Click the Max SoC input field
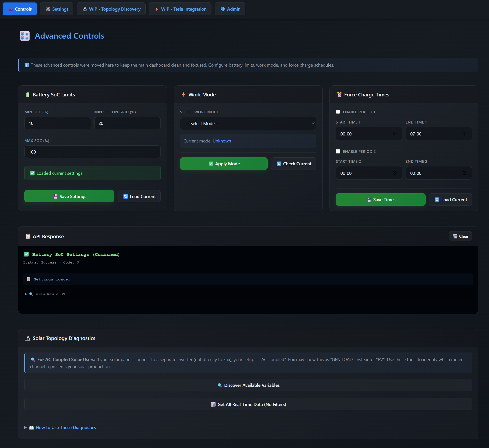The height and width of the screenshot is (448, 489). click(x=92, y=152)
